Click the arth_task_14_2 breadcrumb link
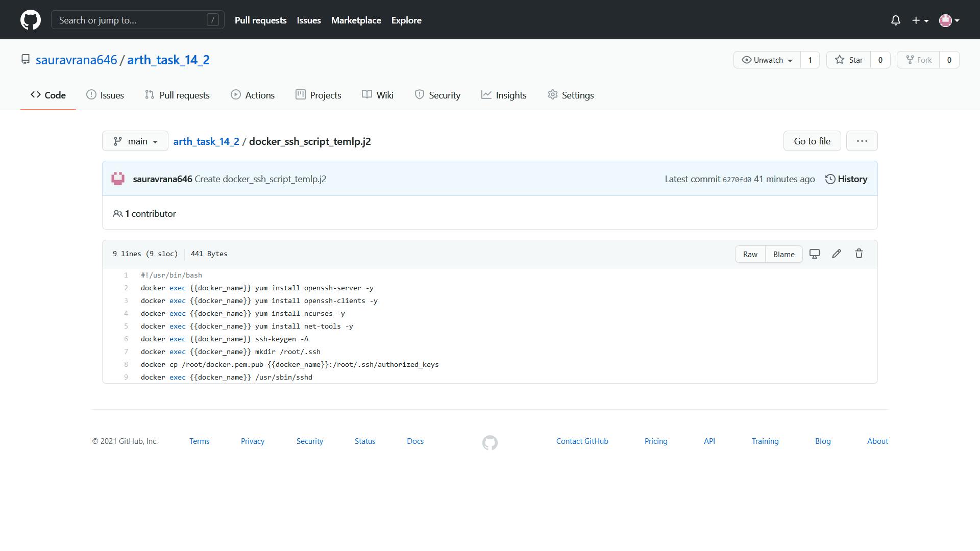Screen dimensions: 980x551 click(x=206, y=141)
